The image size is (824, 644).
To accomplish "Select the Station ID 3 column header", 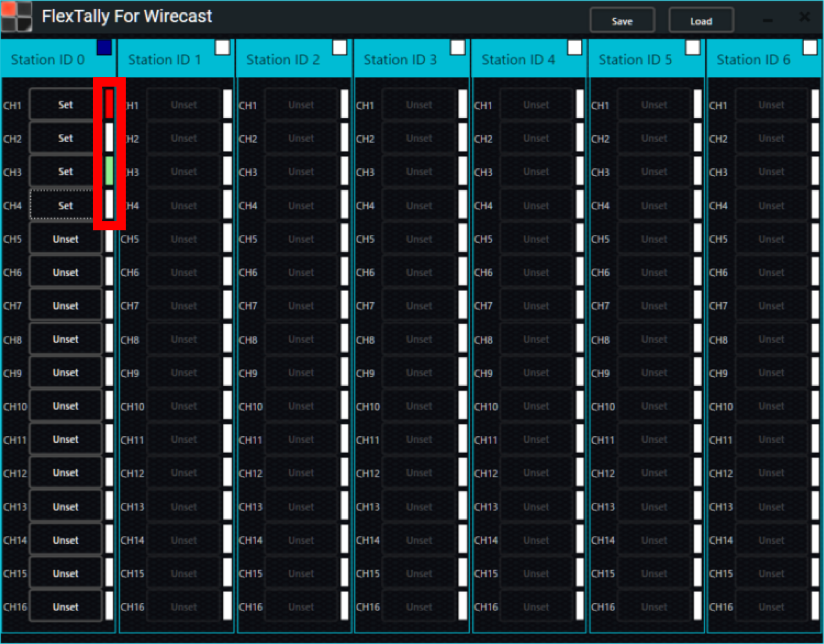I will pyautogui.click(x=401, y=59).
